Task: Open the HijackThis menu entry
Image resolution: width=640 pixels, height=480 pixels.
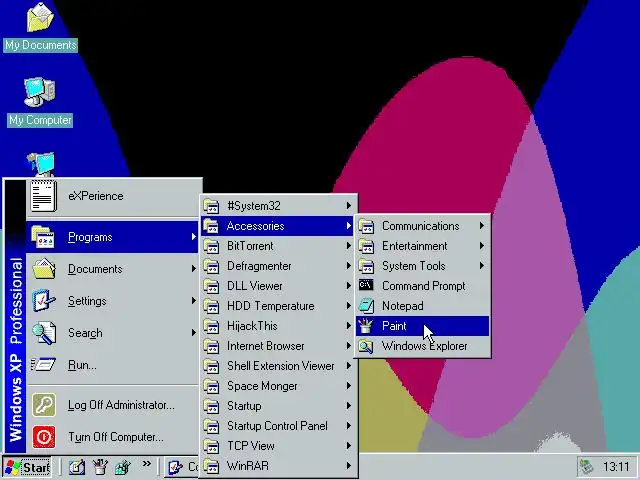Action: tap(278, 326)
